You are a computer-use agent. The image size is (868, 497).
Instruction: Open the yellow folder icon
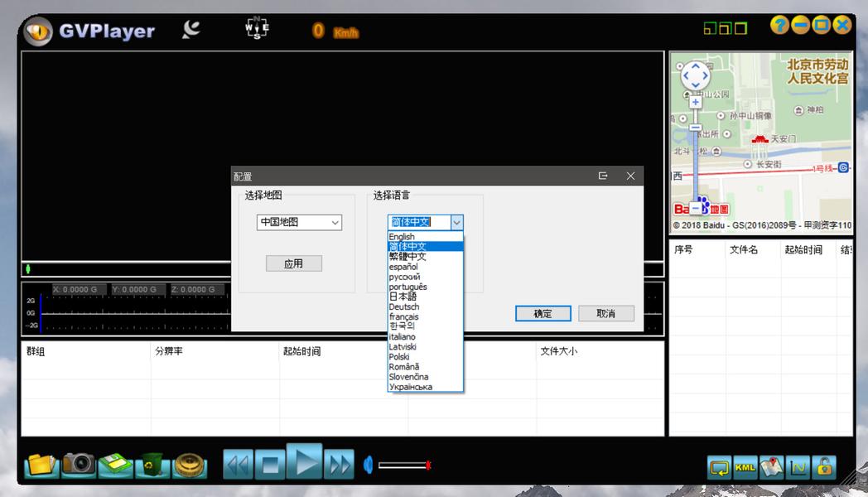(x=41, y=465)
